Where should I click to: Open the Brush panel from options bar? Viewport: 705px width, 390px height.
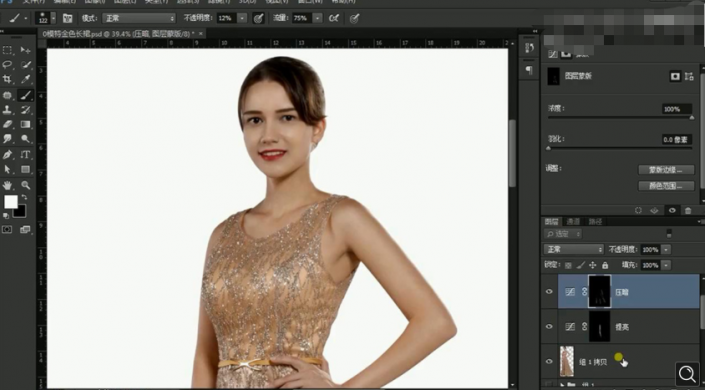(67, 18)
